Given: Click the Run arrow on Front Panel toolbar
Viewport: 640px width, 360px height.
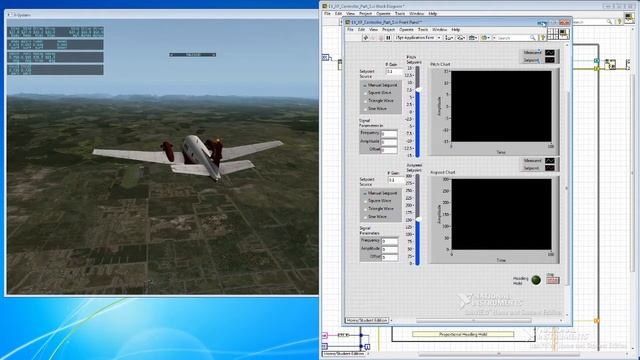Looking at the screenshot, I should click(366, 38).
